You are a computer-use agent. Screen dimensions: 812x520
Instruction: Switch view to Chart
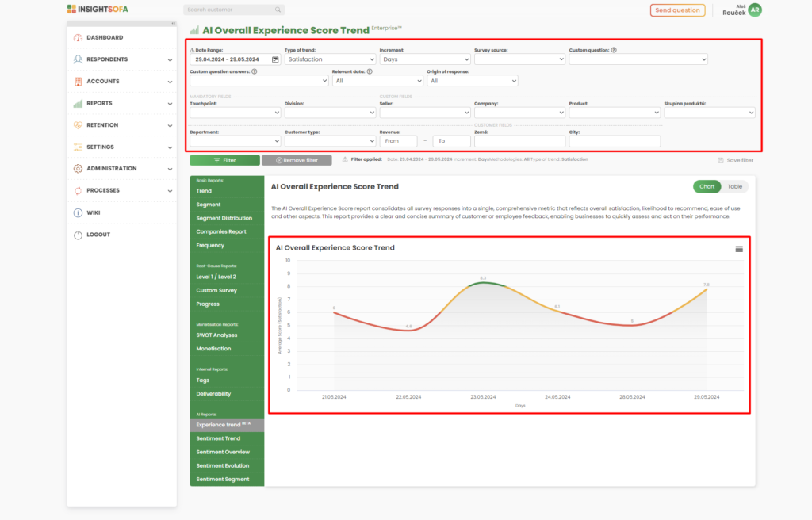coord(707,186)
